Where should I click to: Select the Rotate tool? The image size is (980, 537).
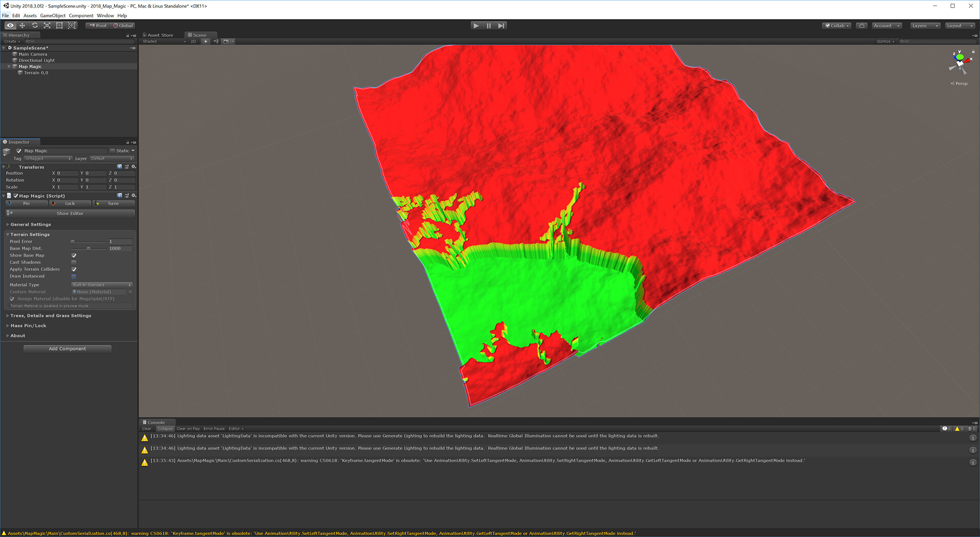coord(35,26)
